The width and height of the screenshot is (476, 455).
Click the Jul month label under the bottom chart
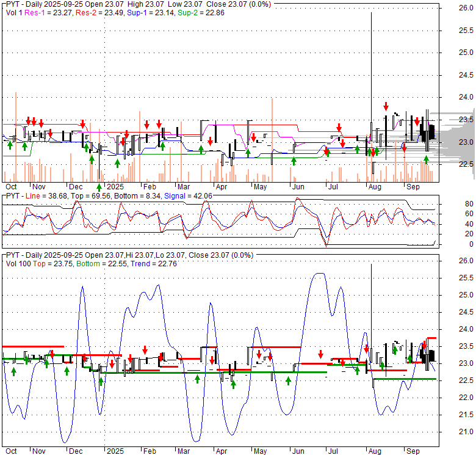(333, 451)
